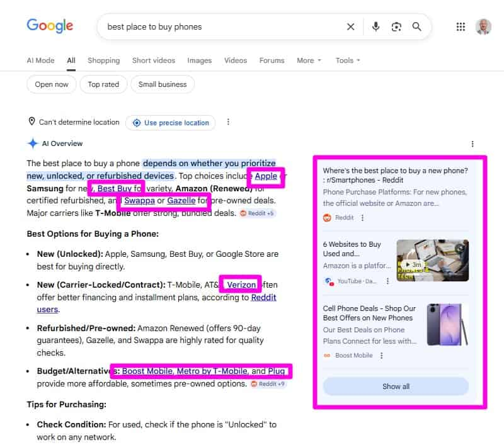Toggle the Top rated filter chip

(103, 84)
